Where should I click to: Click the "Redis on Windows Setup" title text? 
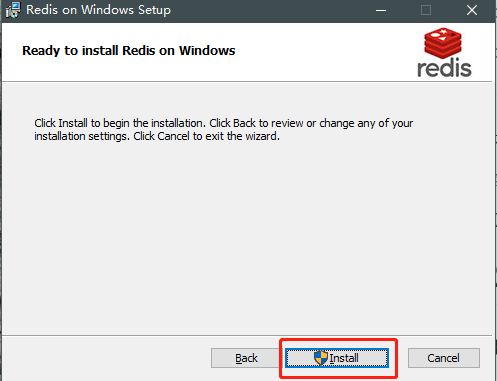coord(98,10)
